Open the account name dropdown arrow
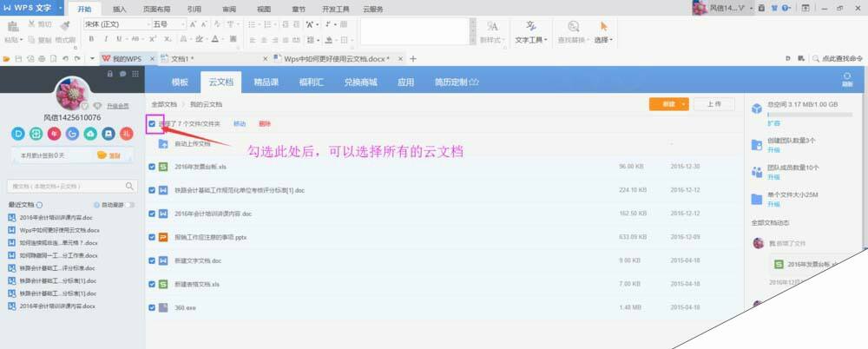The width and height of the screenshot is (868, 349). pos(751,9)
